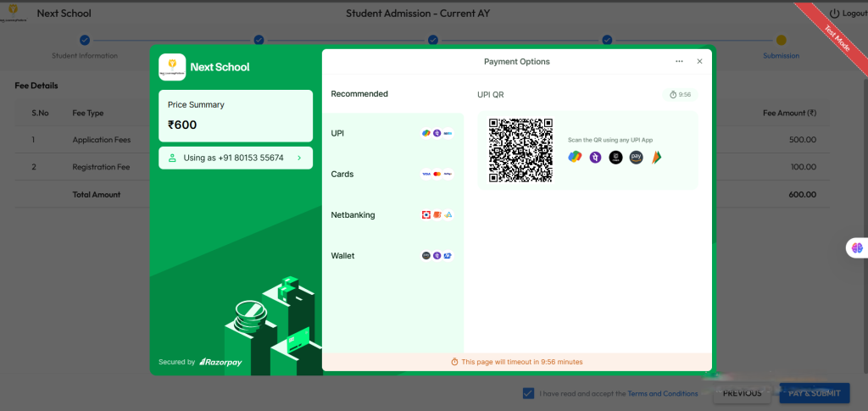Click the Google Pay icon beside the QR code
Image resolution: width=868 pixels, height=411 pixels.
click(575, 157)
